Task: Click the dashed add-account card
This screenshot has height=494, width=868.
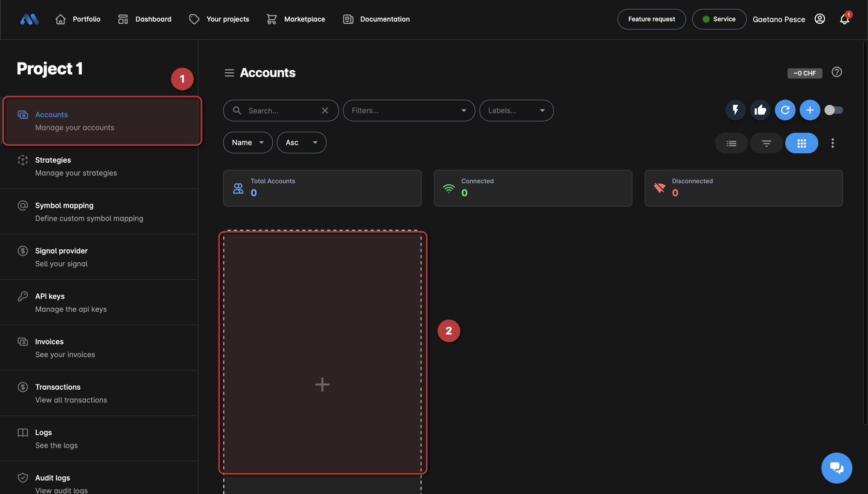Action: (322, 384)
